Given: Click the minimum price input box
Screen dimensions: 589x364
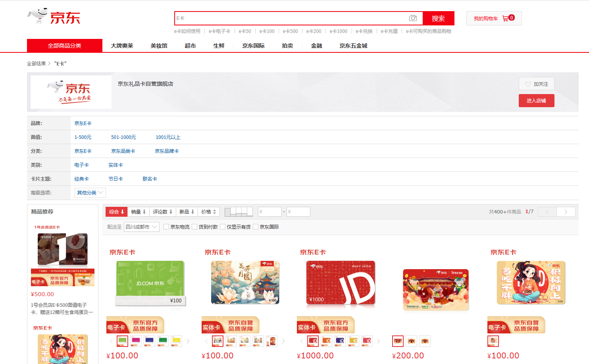Looking at the screenshot, I should [269, 212].
